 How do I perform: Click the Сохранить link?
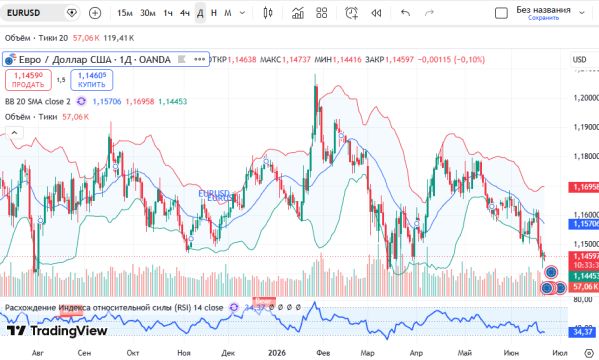point(543,18)
